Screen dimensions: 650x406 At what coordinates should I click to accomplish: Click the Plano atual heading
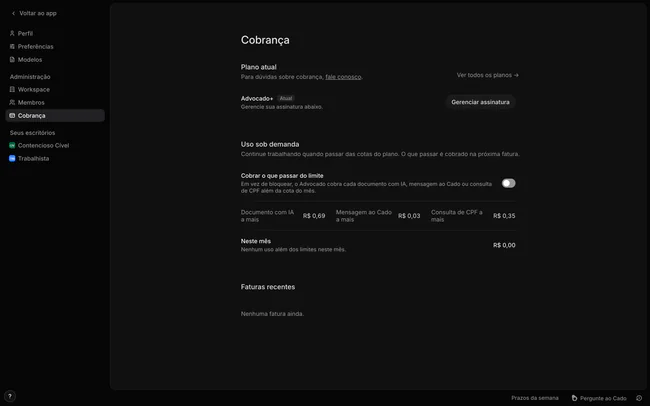tap(259, 67)
